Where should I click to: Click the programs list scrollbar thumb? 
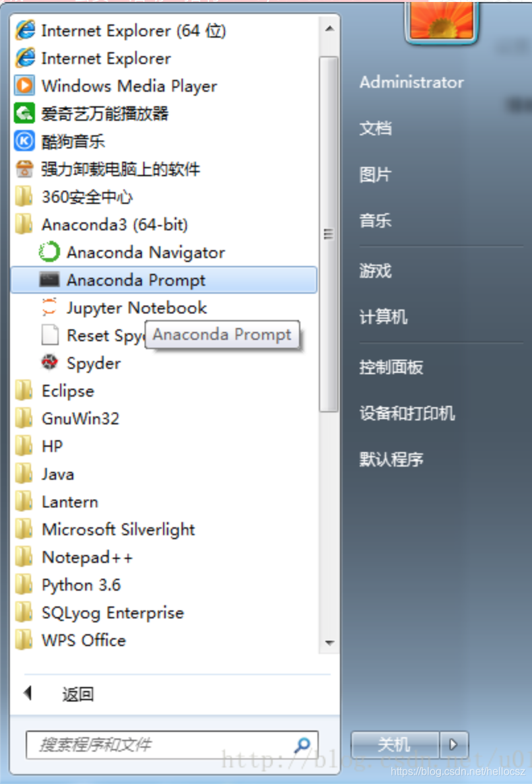coord(329,234)
